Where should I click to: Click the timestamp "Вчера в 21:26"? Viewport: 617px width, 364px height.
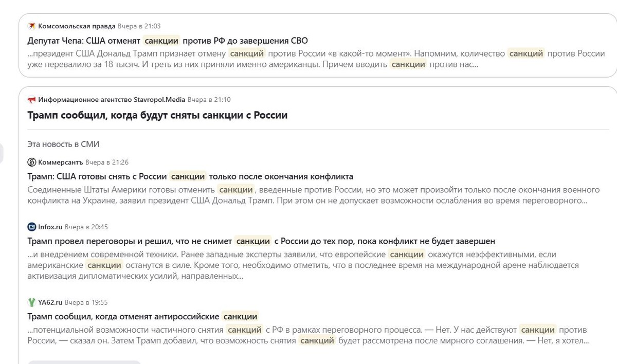tap(107, 162)
